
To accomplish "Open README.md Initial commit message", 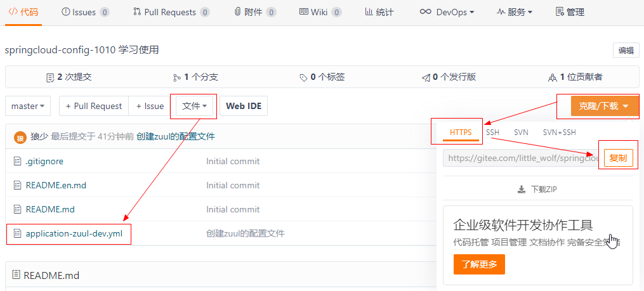I will (233, 209).
